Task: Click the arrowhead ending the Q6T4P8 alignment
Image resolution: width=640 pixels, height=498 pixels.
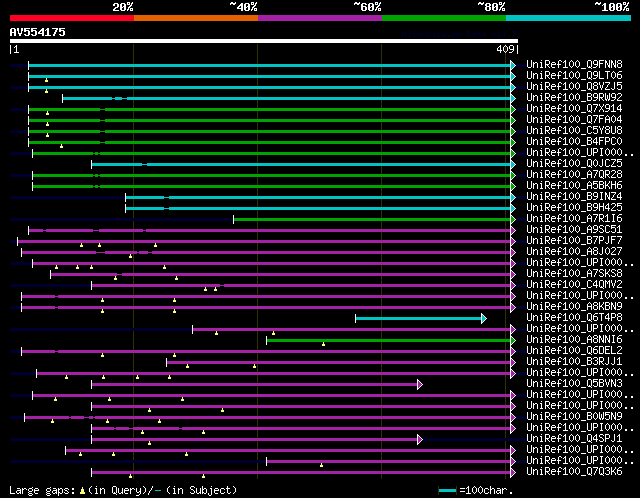Action: tap(484, 318)
